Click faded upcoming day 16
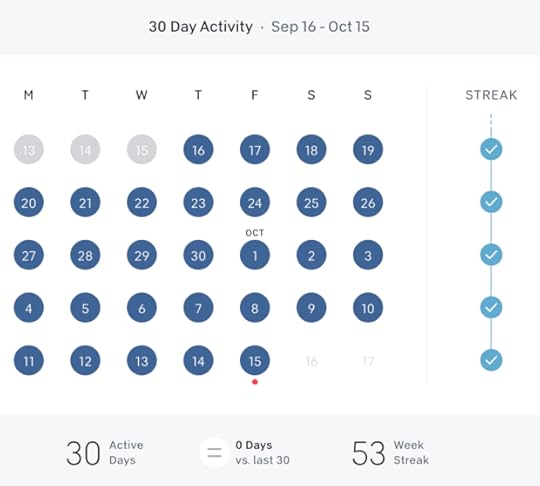Viewport: 540px width, 486px height. (311, 361)
